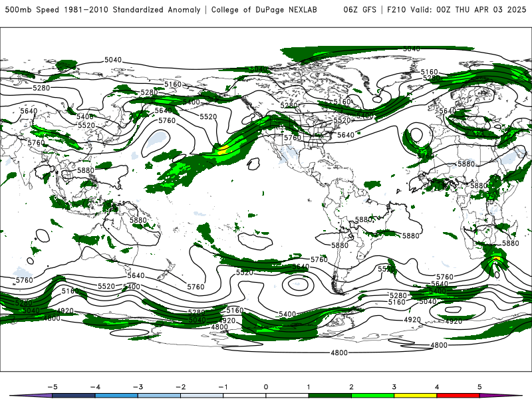Click the '06Z GFS' model run label
Viewport: 532px width, 399px height.
[x=360, y=10]
